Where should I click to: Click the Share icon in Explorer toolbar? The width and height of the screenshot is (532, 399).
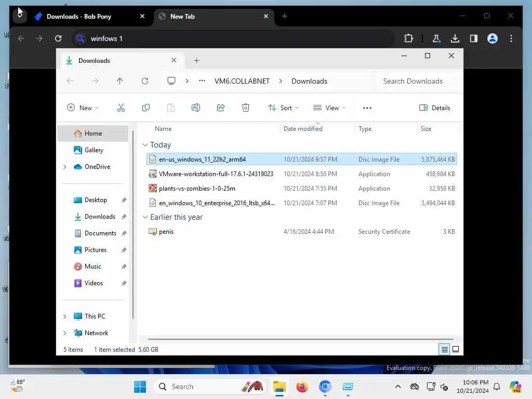(220, 108)
